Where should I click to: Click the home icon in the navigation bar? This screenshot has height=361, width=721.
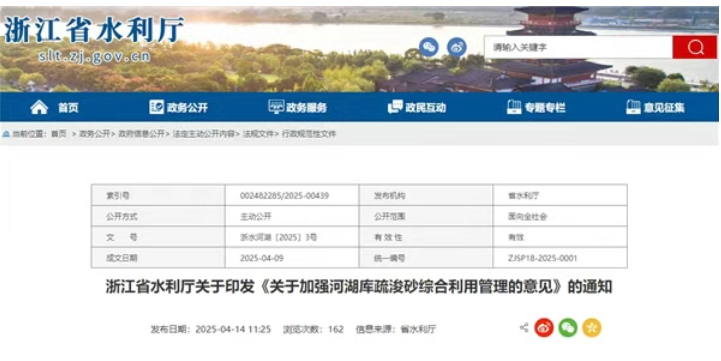tap(39, 107)
